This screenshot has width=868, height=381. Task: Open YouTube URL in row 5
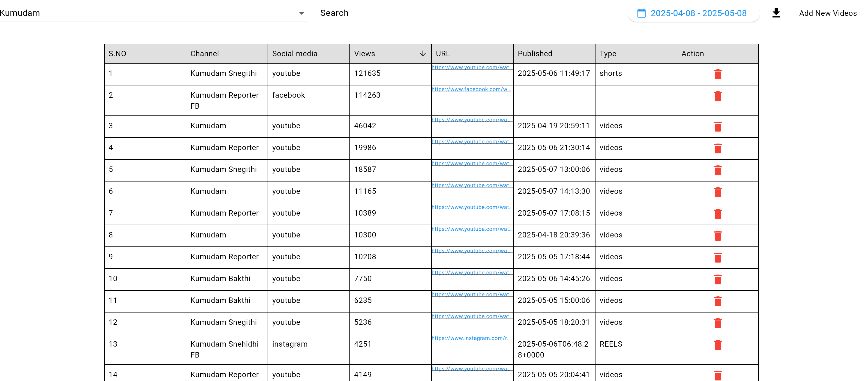[x=472, y=163]
